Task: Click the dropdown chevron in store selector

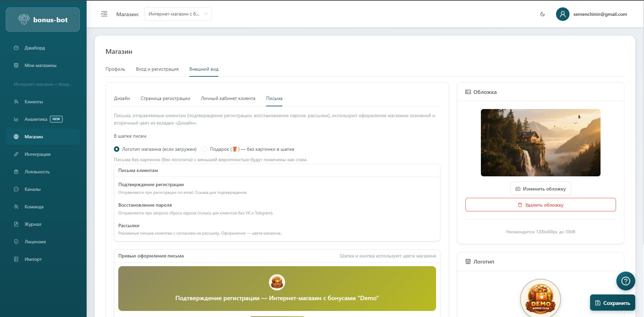Action: click(206, 14)
